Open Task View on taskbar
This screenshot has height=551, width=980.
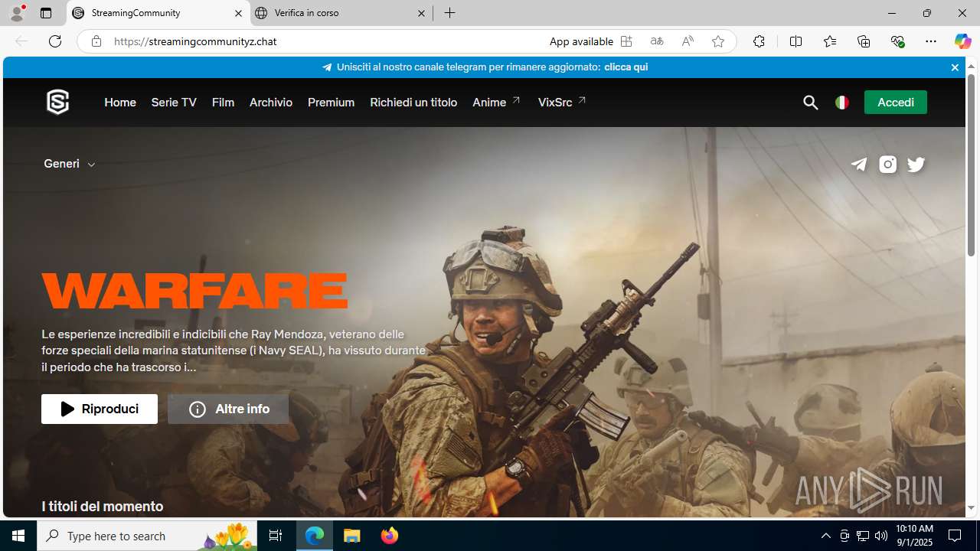click(276, 536)
